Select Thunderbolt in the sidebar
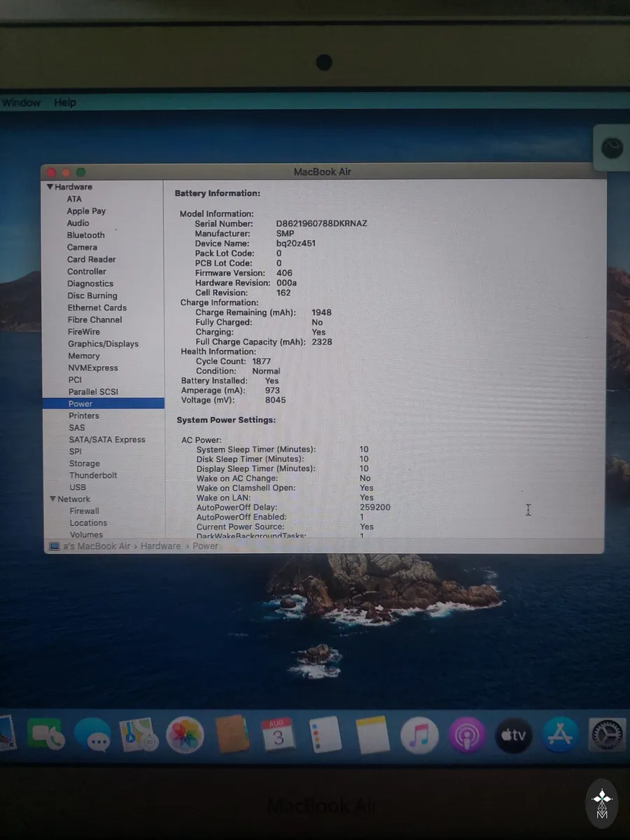This screenshot has width=630, height=840. tap(93, 475)
